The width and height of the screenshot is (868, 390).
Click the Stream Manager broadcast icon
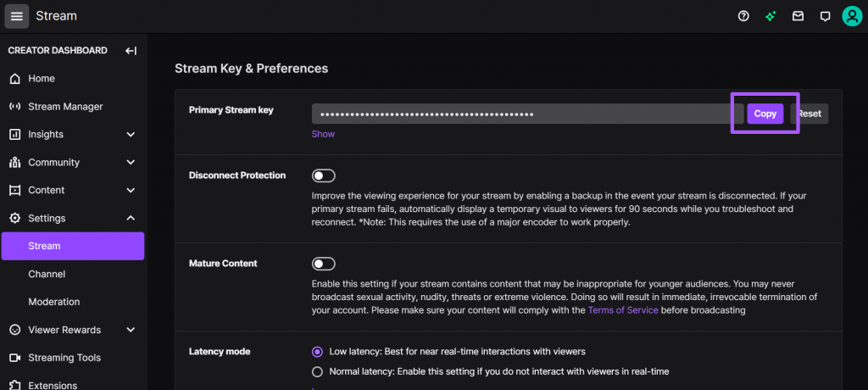pos(15,106)
